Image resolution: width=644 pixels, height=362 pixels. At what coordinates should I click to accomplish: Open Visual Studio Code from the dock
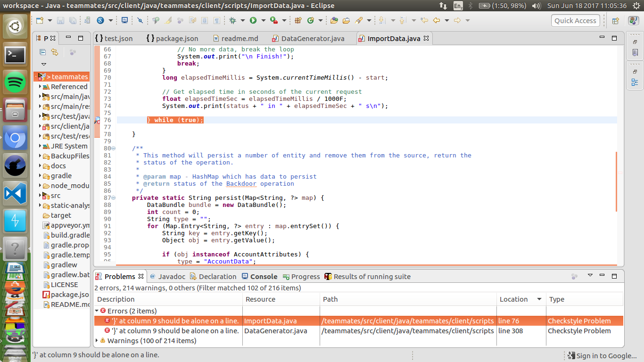tap(15, 193)
